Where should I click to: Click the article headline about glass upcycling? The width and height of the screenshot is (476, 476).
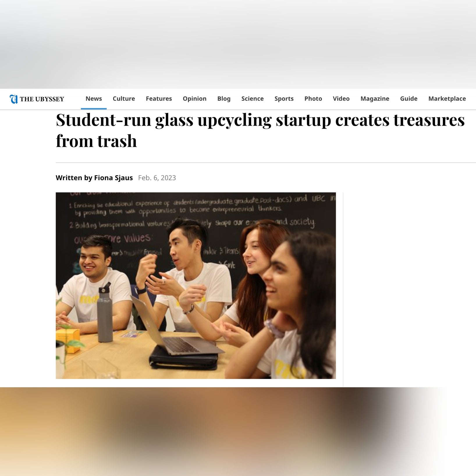point(260,130)
